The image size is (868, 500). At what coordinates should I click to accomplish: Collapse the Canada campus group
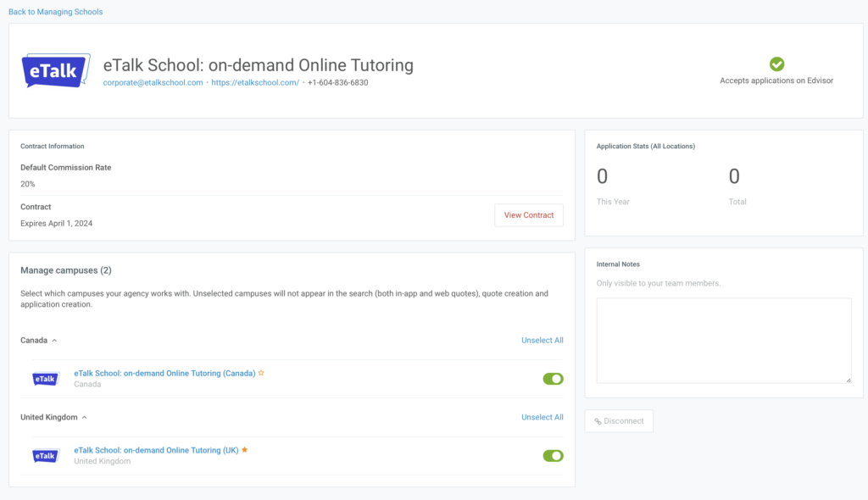coord(54,341)
